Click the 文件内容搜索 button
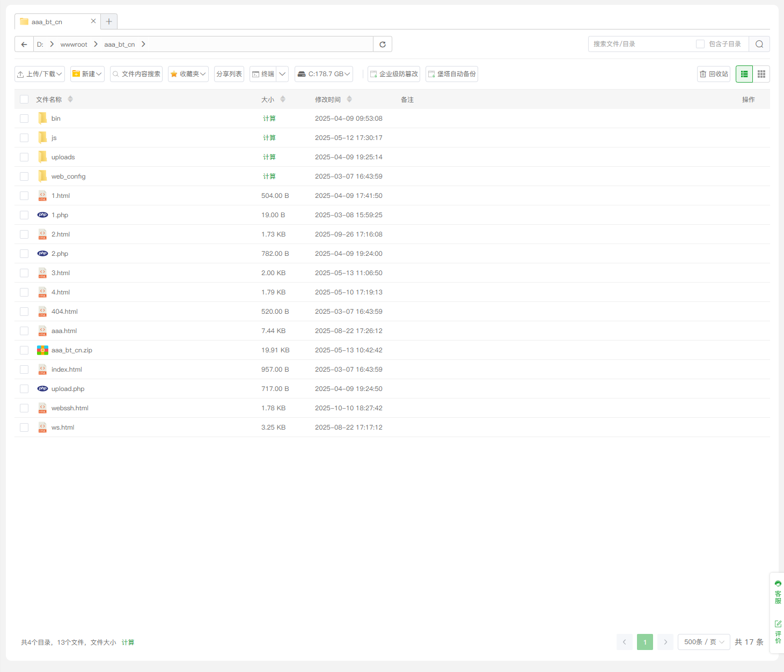 coord(136,74)
